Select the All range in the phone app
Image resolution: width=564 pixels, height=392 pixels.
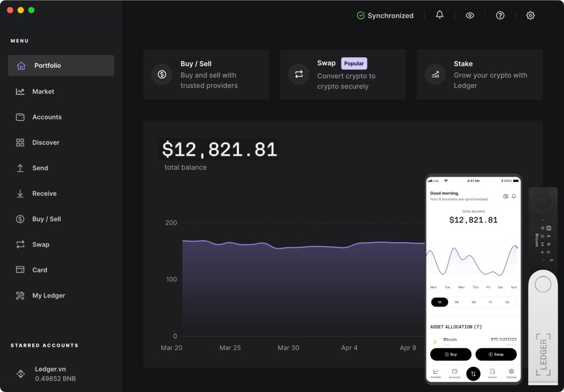[507, 302]
